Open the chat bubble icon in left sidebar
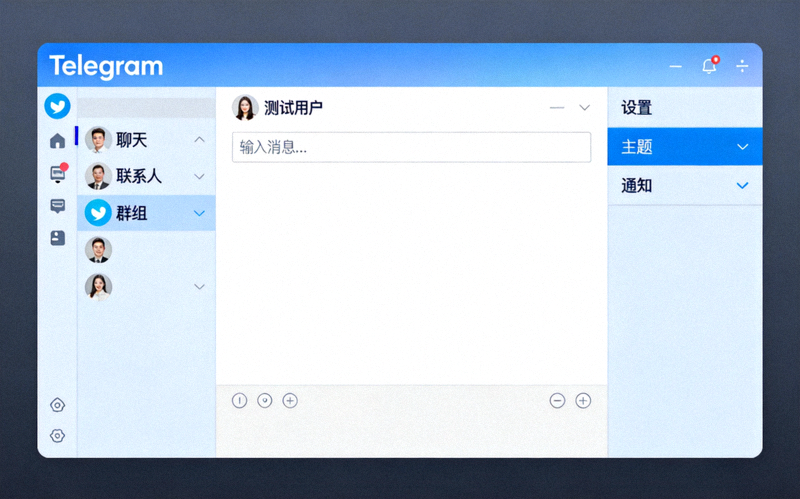The height and width of the screenshot is (499, 800). pos(58,206)
